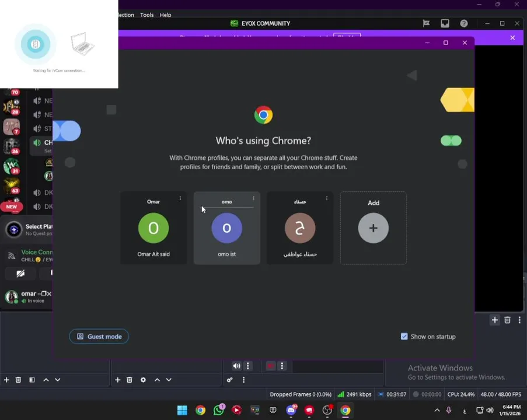Add a new scene in OBS Scenes panel

(6, 380)
